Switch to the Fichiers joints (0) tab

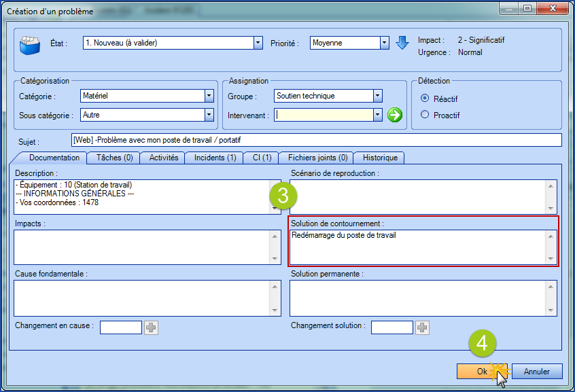317,158
